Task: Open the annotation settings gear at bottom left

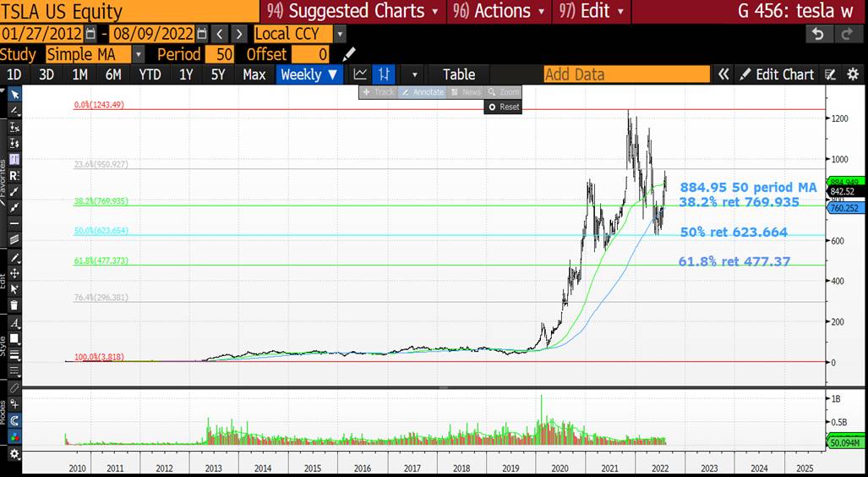Action: pos(14,454)
